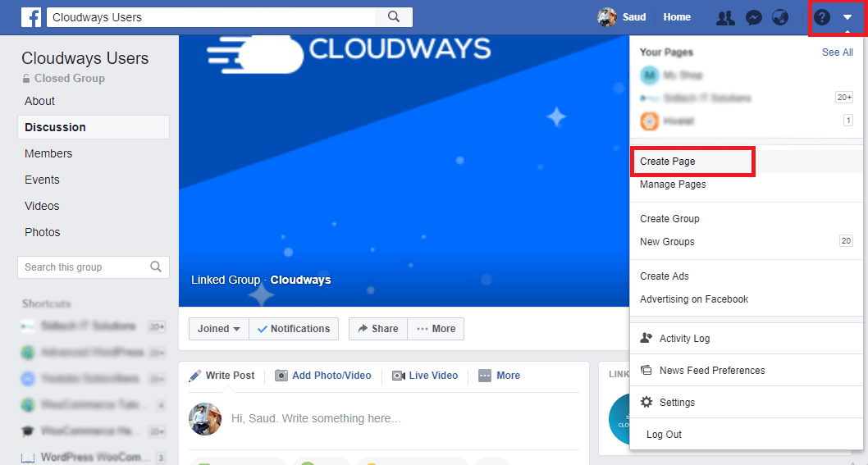Click the 20 badge beside New Groups

coord(846,241)
